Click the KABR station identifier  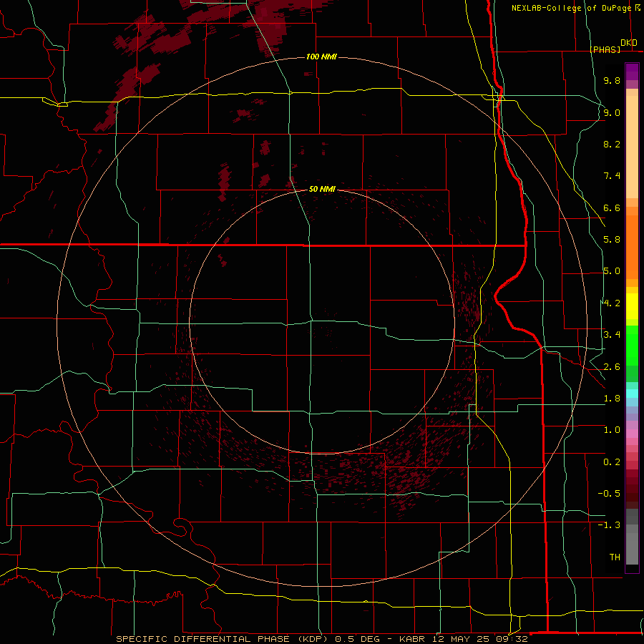(x=412, y=639)
